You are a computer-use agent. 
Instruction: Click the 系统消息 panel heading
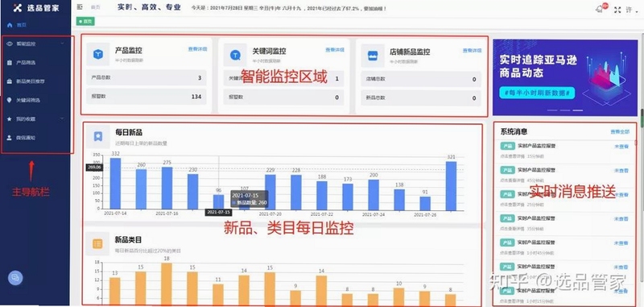pos(514,131)
